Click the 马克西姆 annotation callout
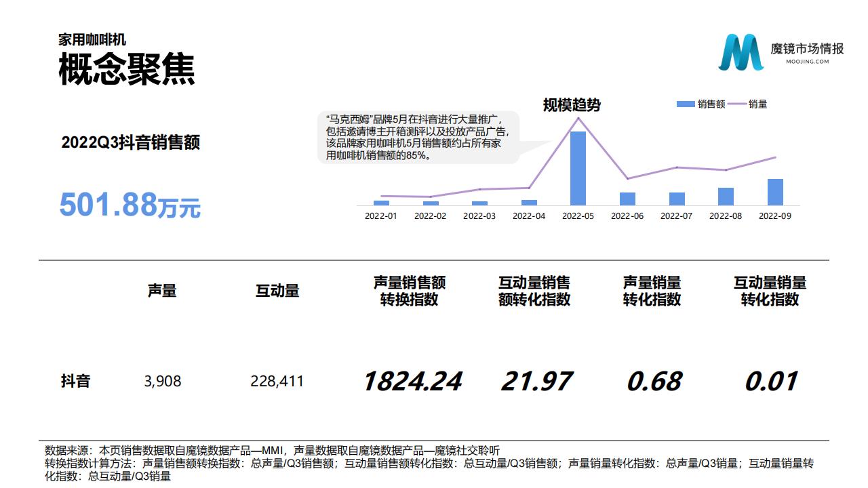The height and width of the screenshot is (488, 868). [418, 137]
